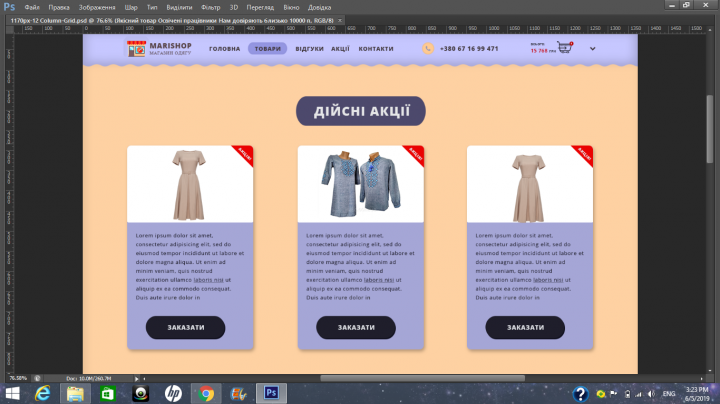
Task: Expand the chevron next to the cart
Action: coord(592,48)
